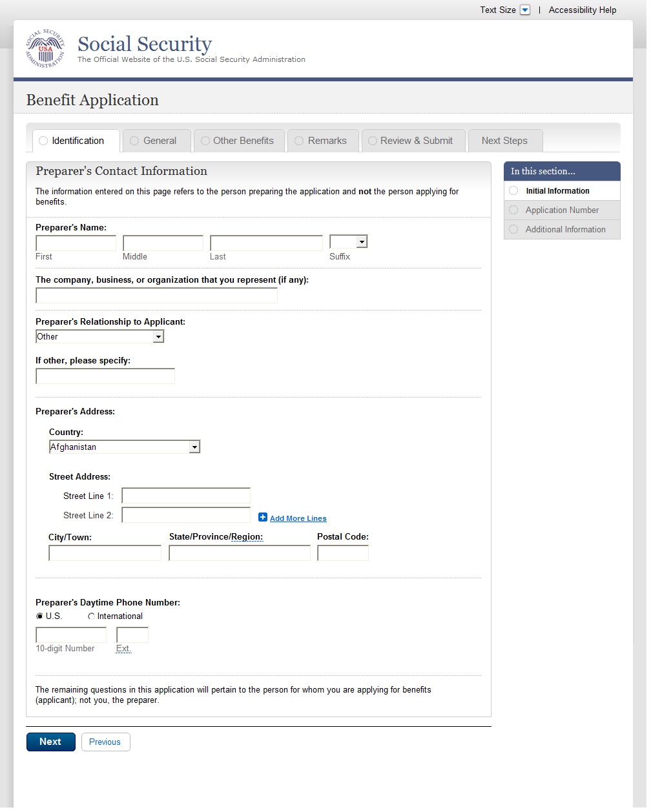
Task: Click the Text Size dropdown arrow icon
Action: tap(525, 10)
